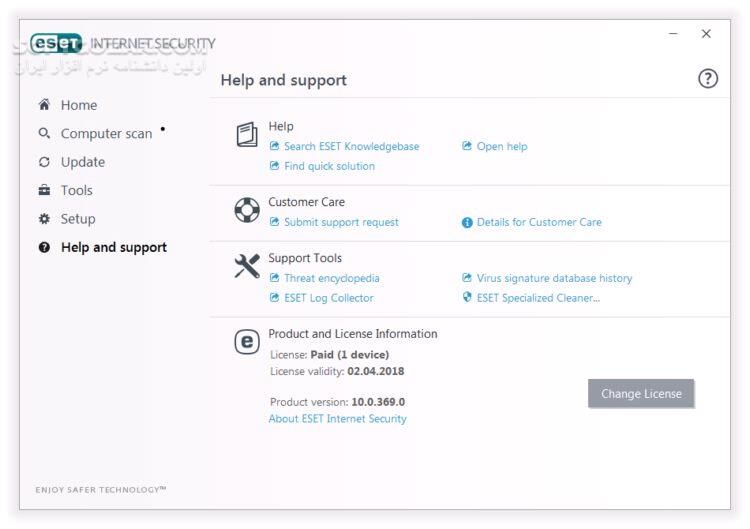Image resolution: width=750 pixels, height=529 pixels.
Task: Launch ESET Log Collector link
Action: [328, 298]
